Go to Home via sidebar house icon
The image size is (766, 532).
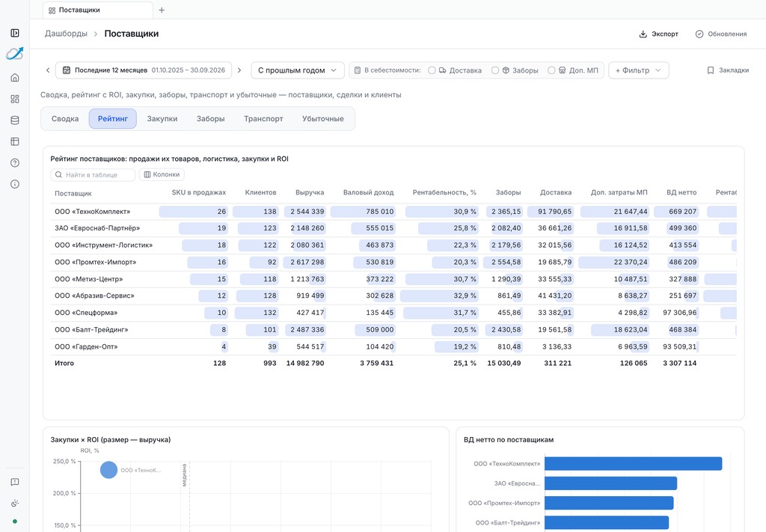15,77
